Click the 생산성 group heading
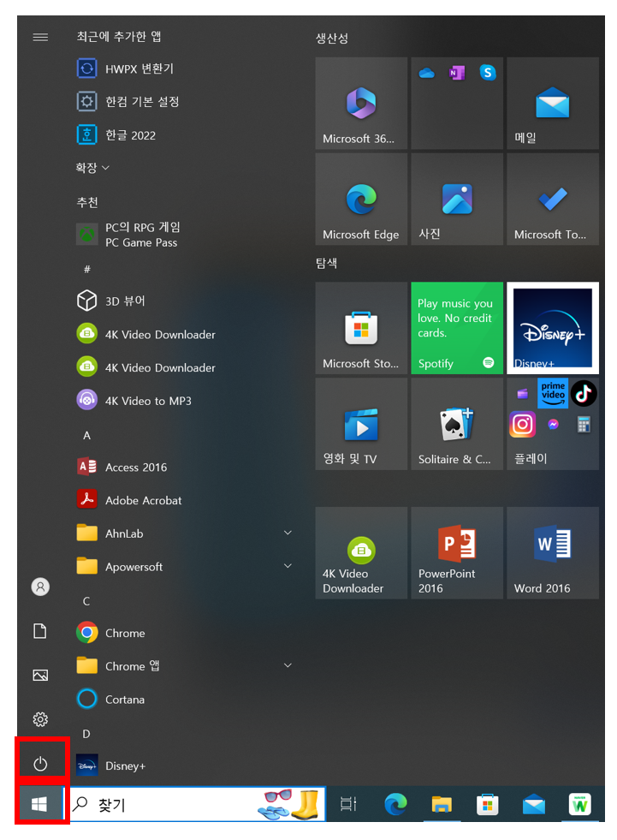The height and width of the screenshot is (840, 617). click(332, 38)
